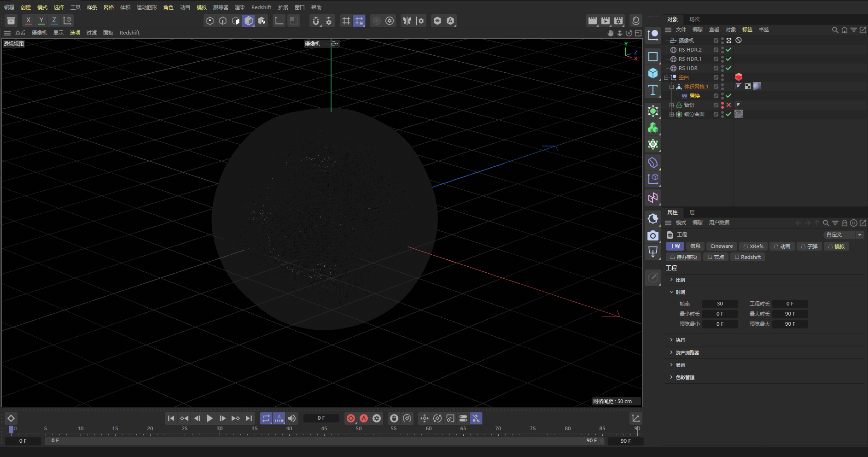The image size is (868, 457).
Task: Click the red Redshift tag on 空白
Action: point(739,77)
